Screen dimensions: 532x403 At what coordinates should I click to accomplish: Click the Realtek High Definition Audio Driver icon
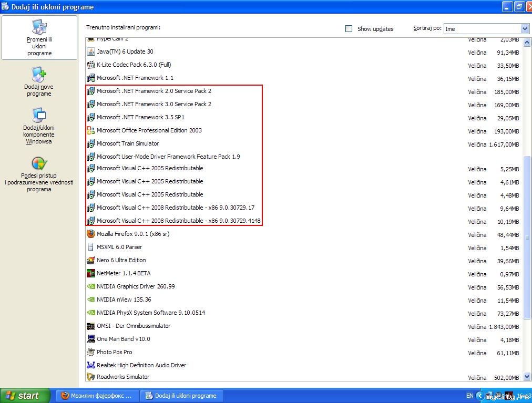coord(90,365)
